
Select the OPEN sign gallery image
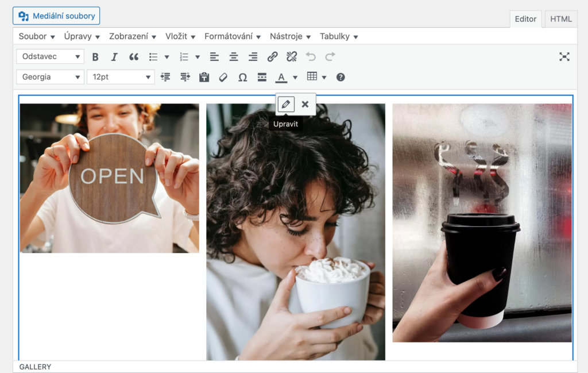click(110, 178)
